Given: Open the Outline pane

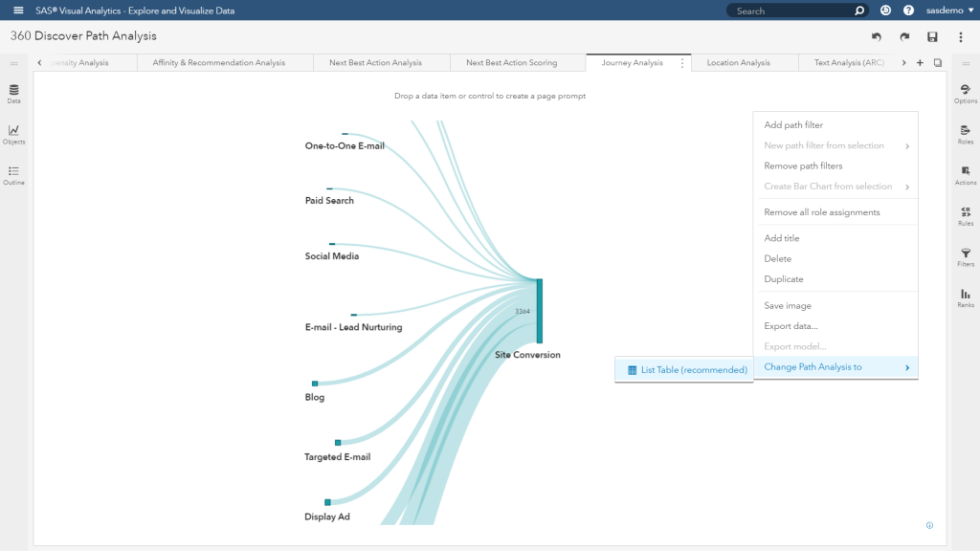Looking at the screenshot, I should [13, 176].
